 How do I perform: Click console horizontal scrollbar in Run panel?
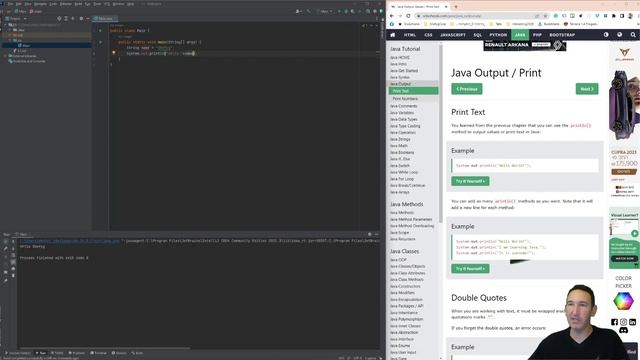click(x=104, y=348)
